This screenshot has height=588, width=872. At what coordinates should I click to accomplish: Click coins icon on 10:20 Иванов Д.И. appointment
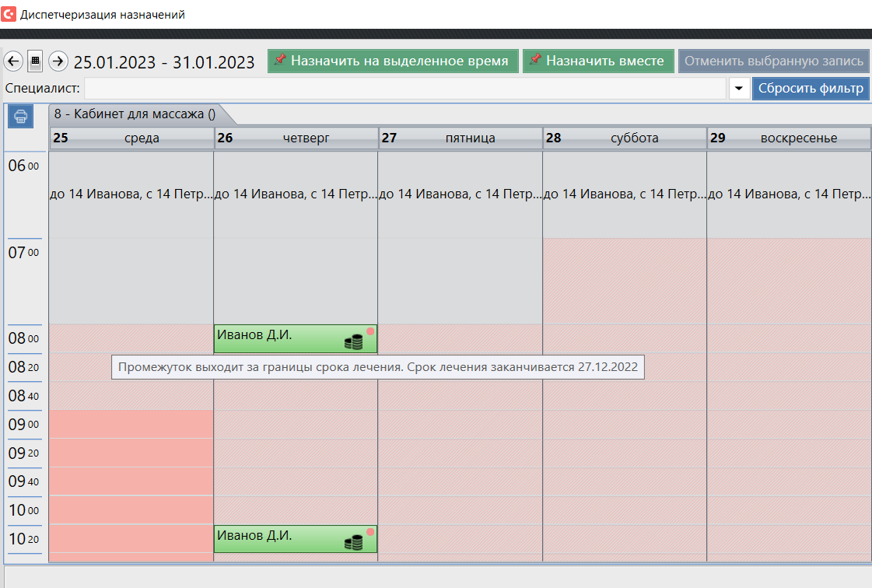click(x=354, y=542)
